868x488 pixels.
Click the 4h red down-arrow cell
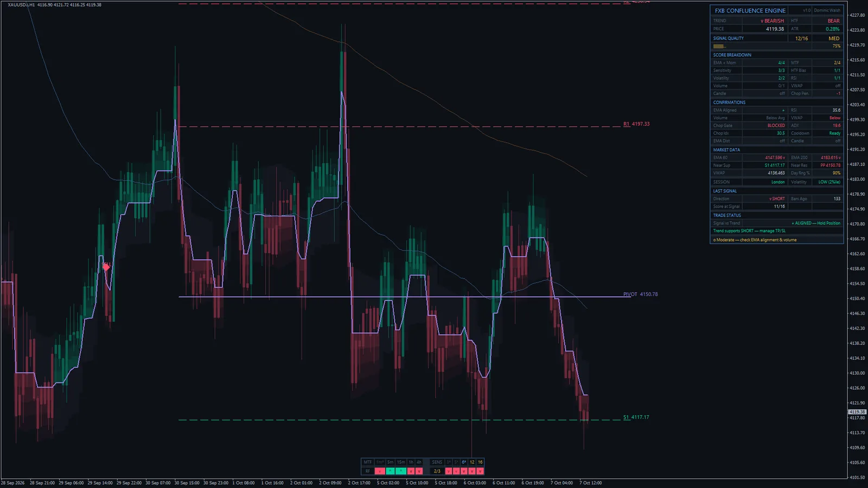click(419, 471)
